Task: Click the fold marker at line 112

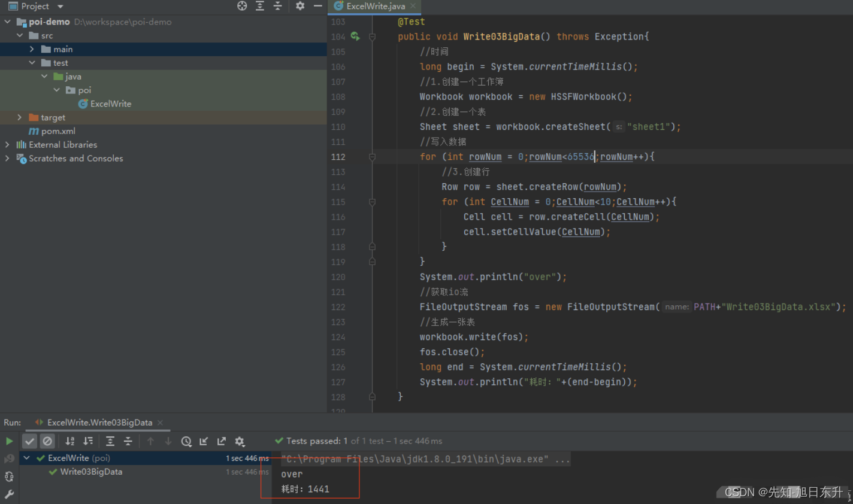Action: [372, 157]
